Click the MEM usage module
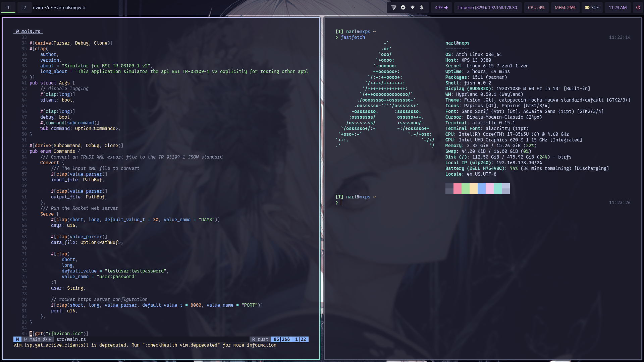Viewport: 644px width, 362px height. tap(565, 7)
